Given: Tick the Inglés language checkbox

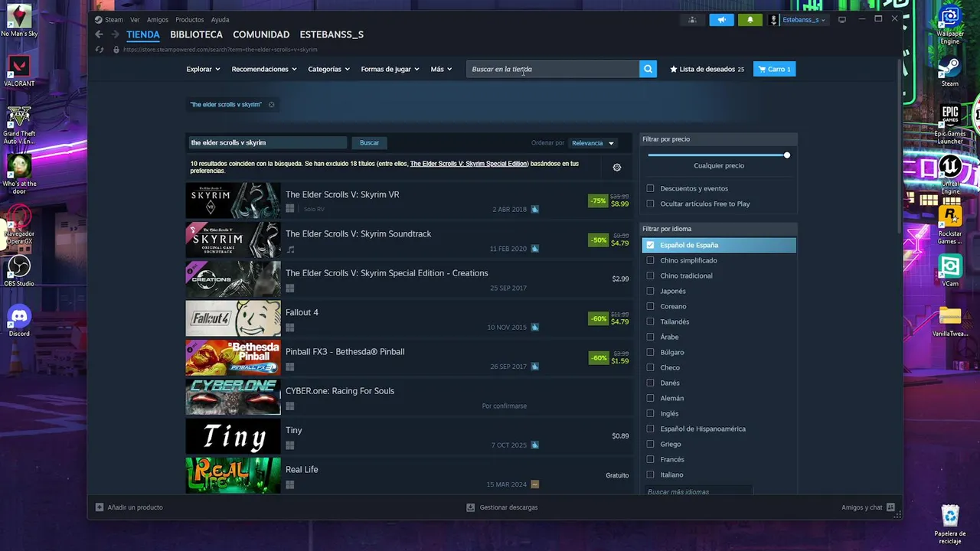Looking at the screenshot, I should coord(651,413).
